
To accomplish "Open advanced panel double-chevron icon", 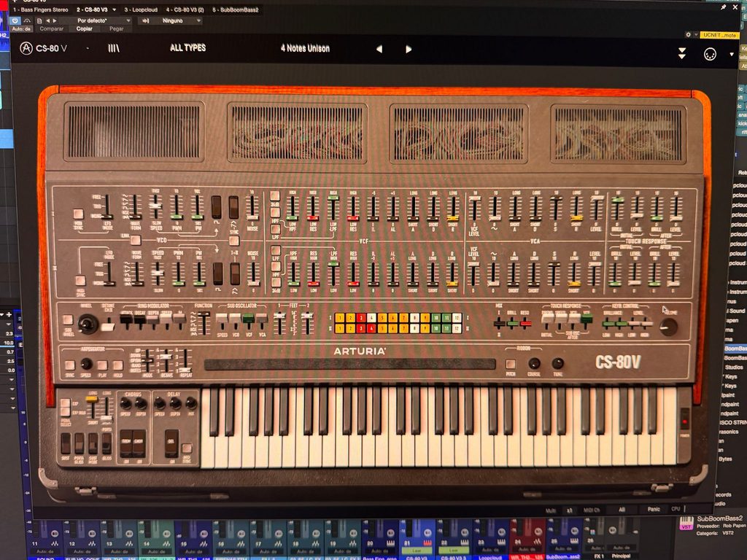I will pos(682,53).
